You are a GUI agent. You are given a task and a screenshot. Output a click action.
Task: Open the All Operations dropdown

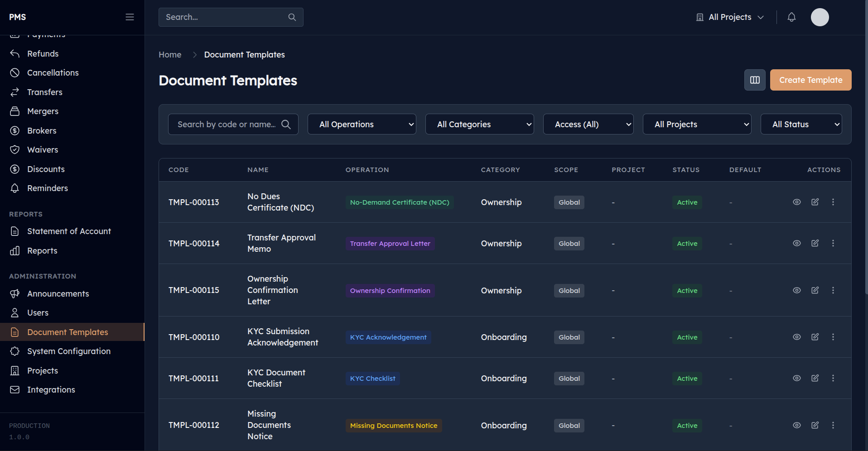pyautogui.click(x=362, y=124)
